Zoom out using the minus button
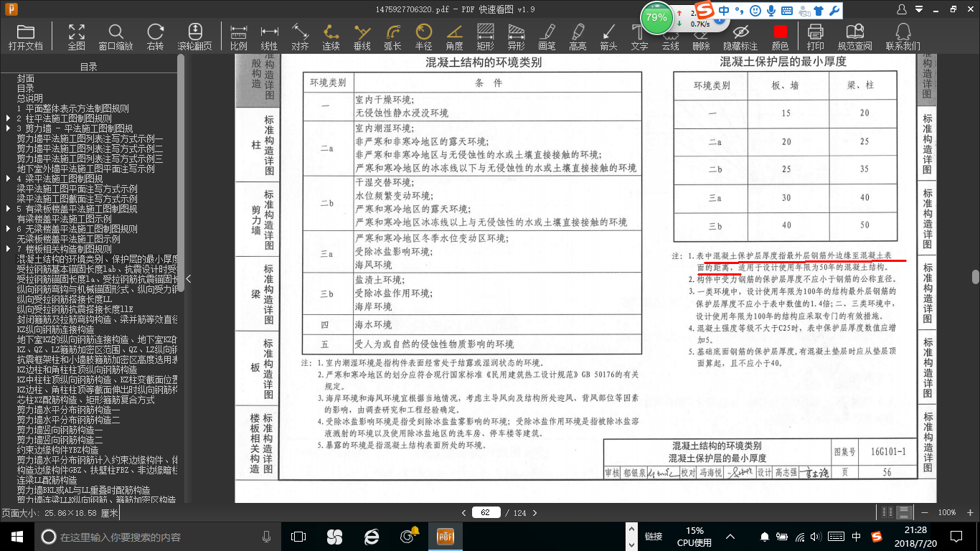 coord(925,512)
